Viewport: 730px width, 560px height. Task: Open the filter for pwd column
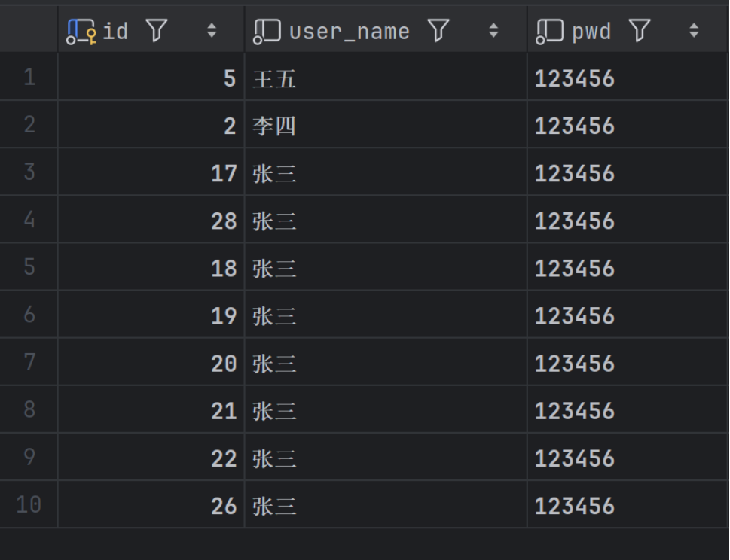639,31
